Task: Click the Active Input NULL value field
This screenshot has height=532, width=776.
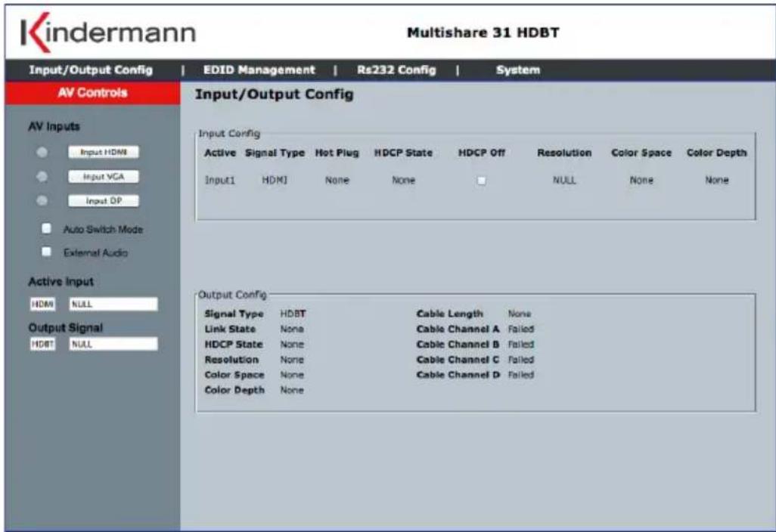Action: coord(113,304)
